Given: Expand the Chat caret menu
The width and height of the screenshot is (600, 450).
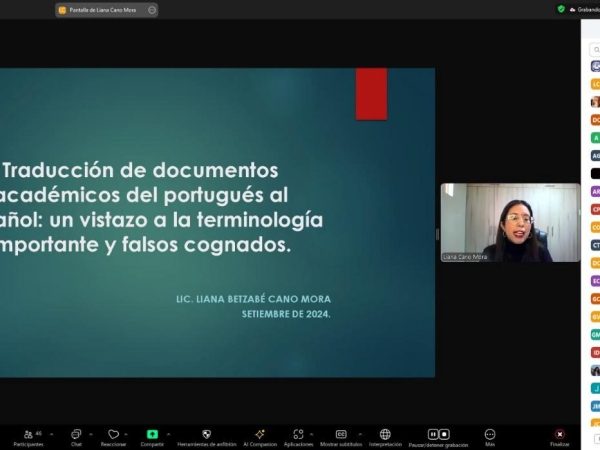Looking at the screenshot, I should [91, 434].
